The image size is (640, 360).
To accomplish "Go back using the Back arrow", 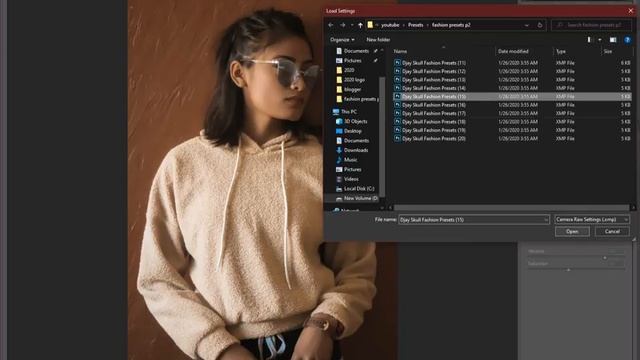I will coord(331,25).
